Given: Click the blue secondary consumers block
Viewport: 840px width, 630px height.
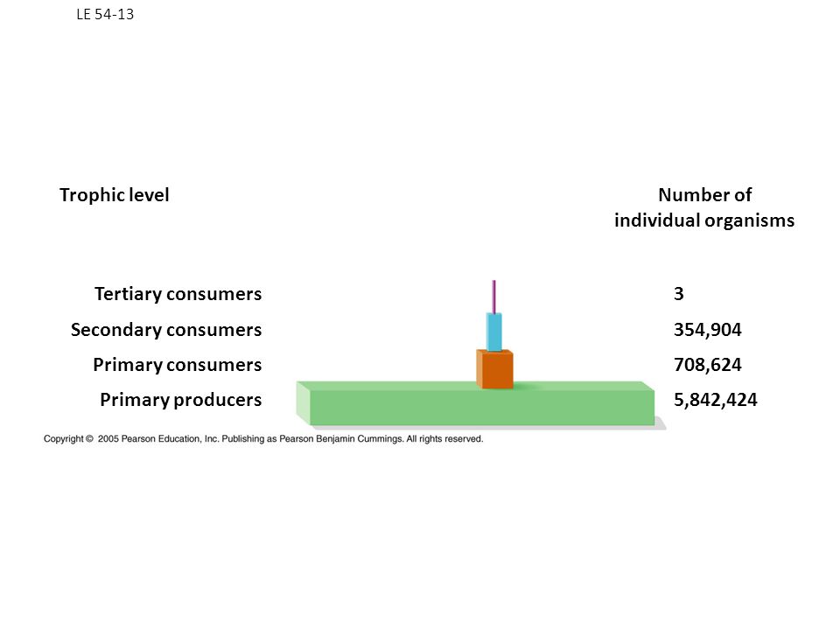Looking at the screenshot, I should tap(493, 332).
